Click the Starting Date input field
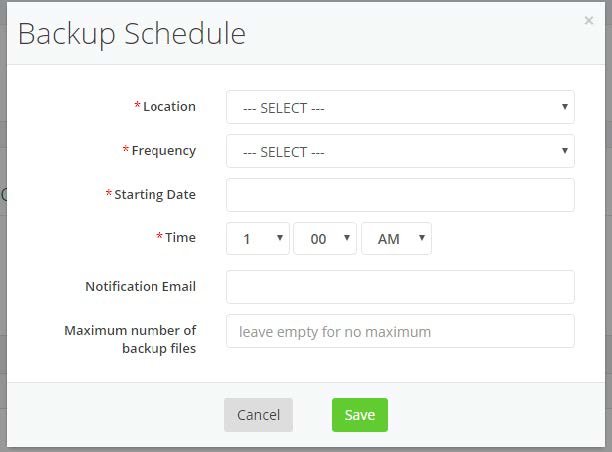Screen dimensions: 612x452 pos(400,195)
